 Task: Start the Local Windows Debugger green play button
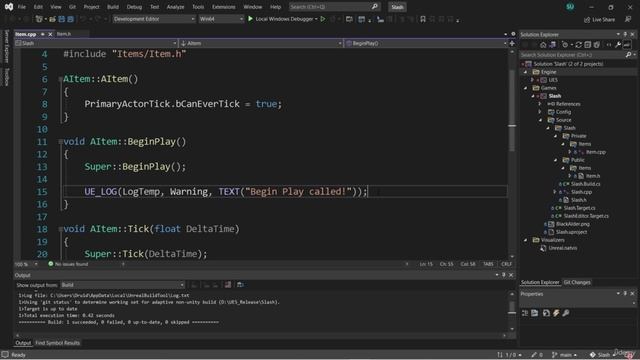pyautogui.click(x=251, y=19)
